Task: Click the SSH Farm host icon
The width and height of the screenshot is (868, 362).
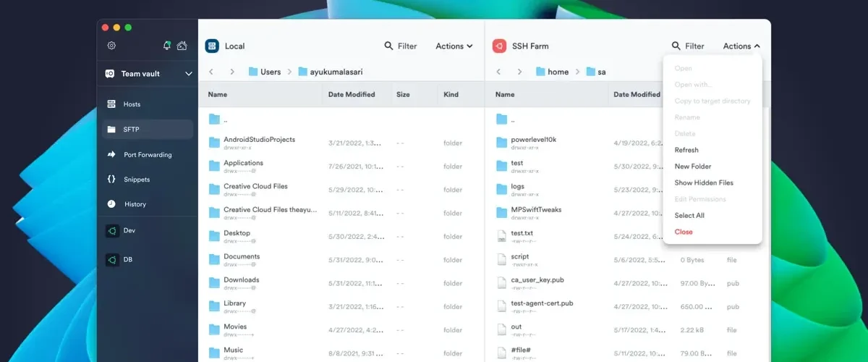Action: tap(499, 46)
